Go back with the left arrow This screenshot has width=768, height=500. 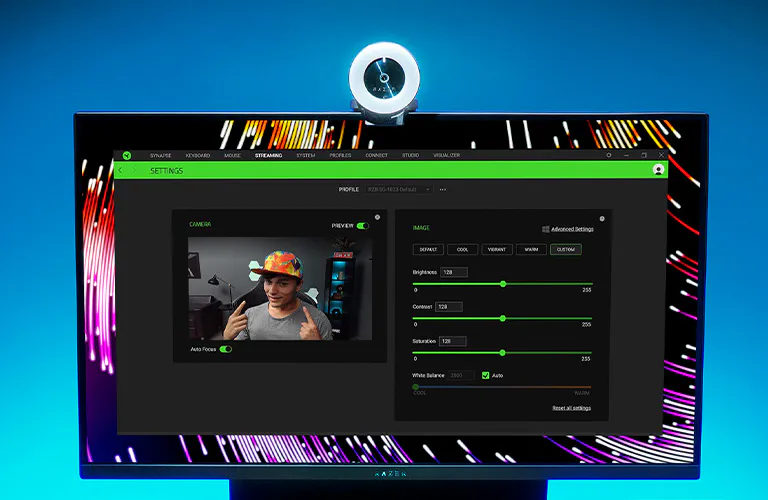(122, 171)
